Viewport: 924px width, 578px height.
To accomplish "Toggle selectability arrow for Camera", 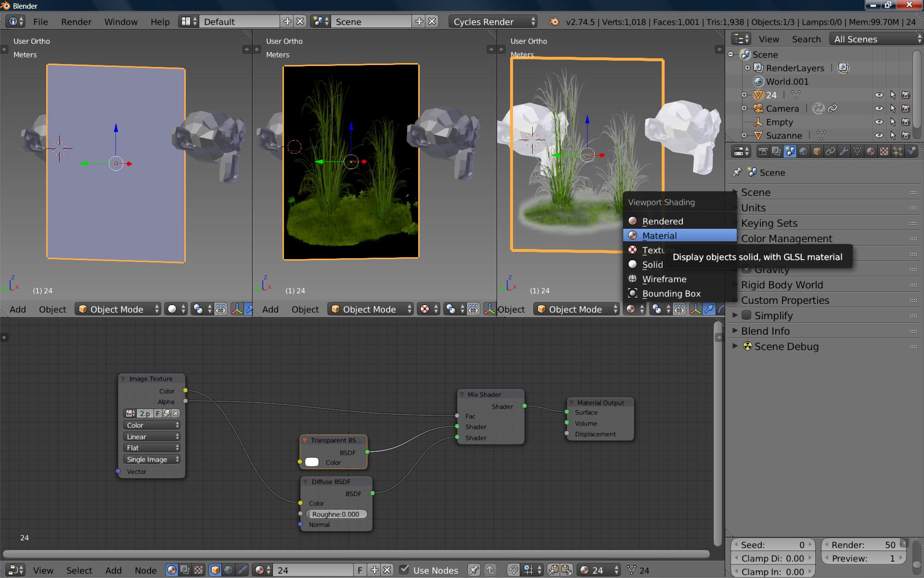I will click(x=893, y=108).
